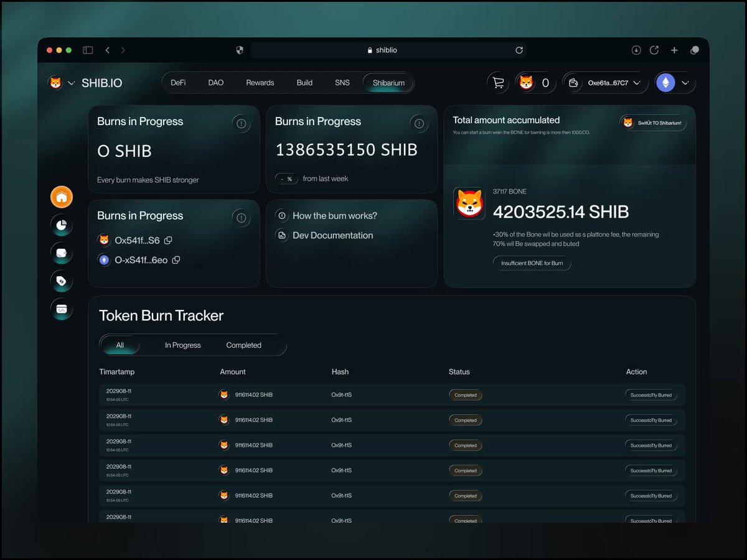Click the info icon on the 1386535150 SHIB card
The width and height of the screenshot is (747, 560).
(419, 124)
